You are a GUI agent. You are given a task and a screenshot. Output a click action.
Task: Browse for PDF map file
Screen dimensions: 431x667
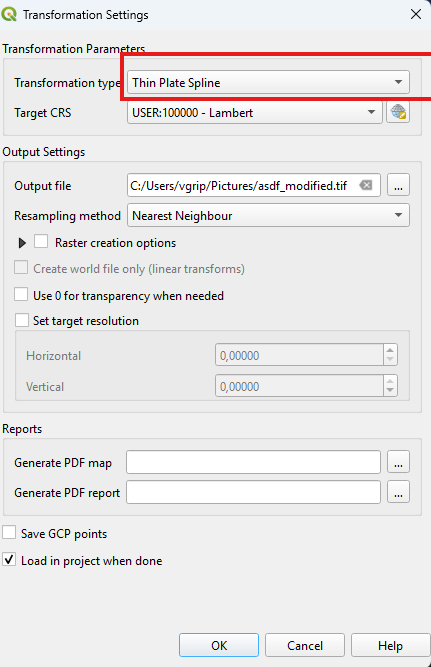pos(398,462)
